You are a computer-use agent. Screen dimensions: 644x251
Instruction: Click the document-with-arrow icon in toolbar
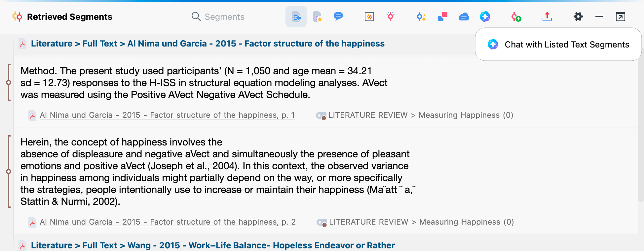(296, 16)
